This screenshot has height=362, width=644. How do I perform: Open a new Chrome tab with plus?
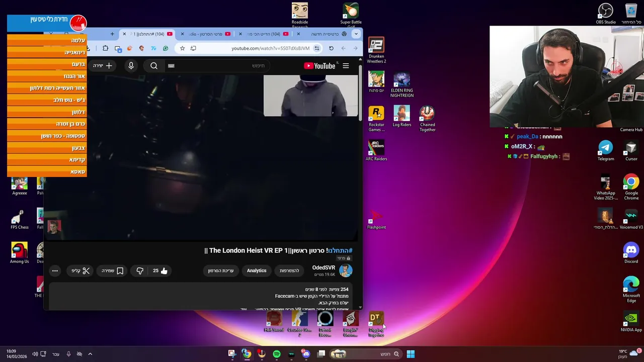112,34
